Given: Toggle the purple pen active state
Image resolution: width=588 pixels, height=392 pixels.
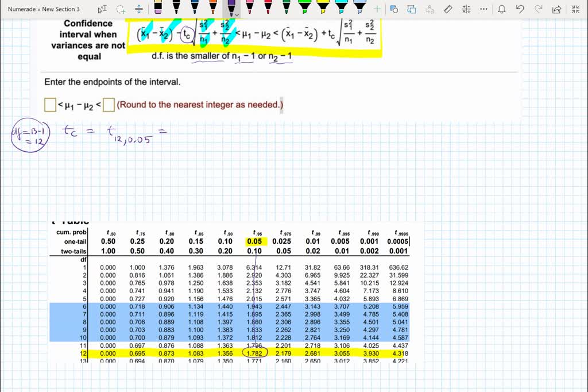Looking at the screenshot, I should pyautogui.click(x=230, y=7).
